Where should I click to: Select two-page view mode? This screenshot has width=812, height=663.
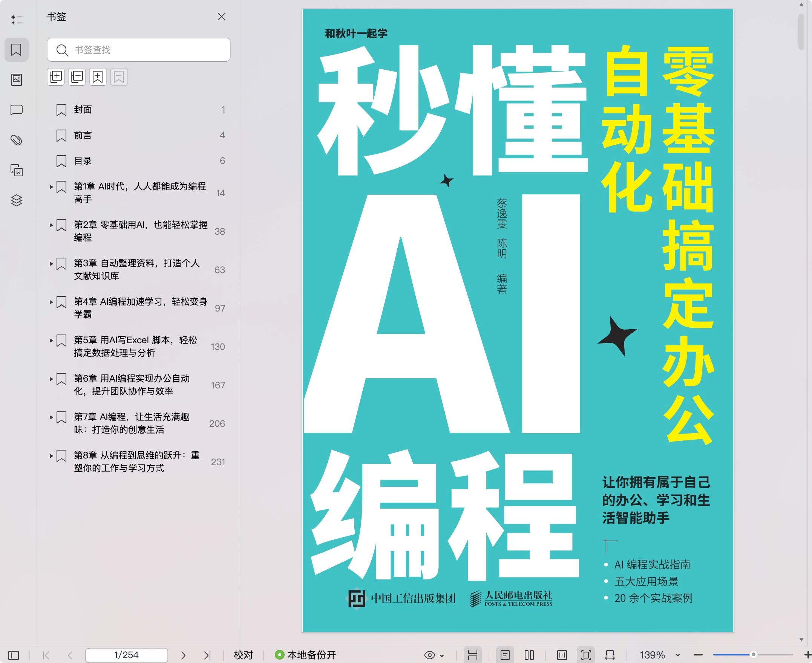point(529,655)
